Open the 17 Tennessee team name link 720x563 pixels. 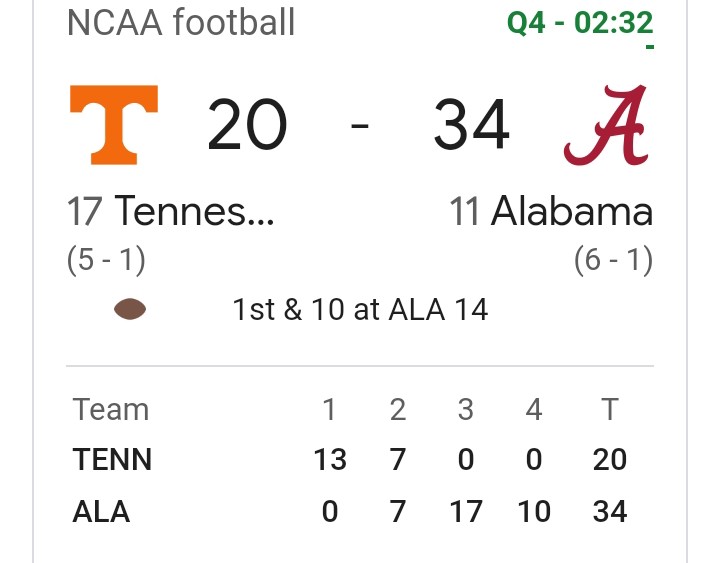click(x=171, y=211)
